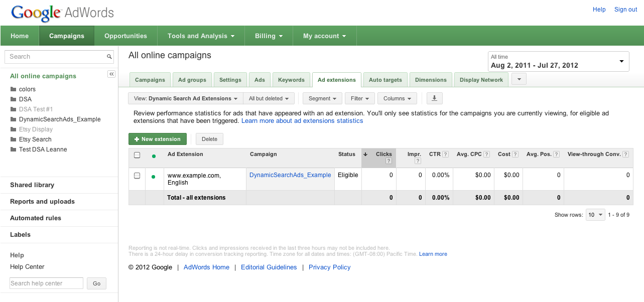Select DynamicSearchAds_Example in the sidebar

pos(60,119)
